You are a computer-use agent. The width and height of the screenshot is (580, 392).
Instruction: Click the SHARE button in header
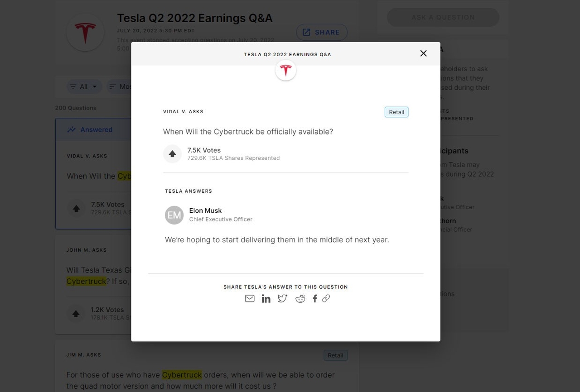(322, 32)
